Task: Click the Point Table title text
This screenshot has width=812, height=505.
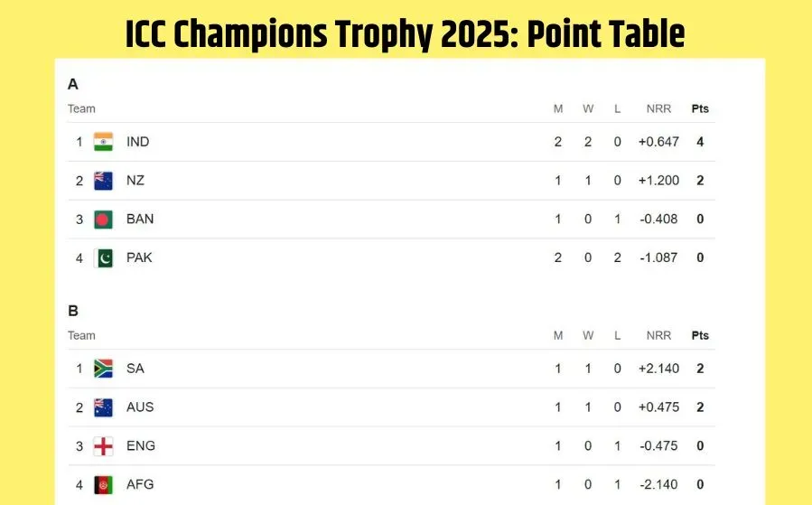Action: 405,33
